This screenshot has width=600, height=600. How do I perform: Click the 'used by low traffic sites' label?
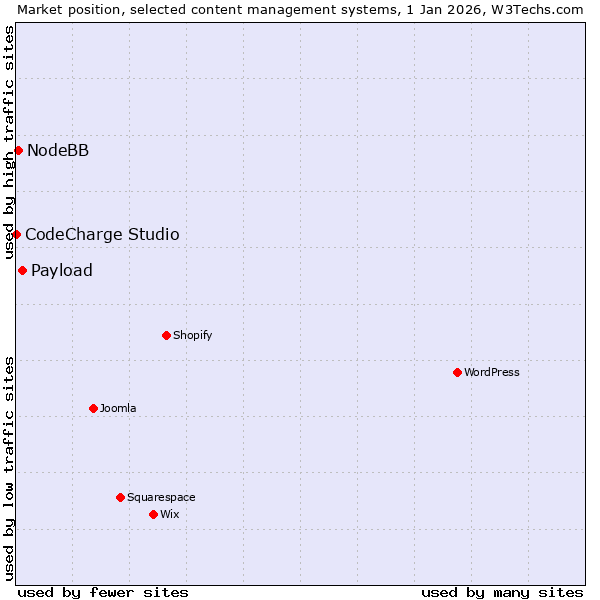coord(8,469)
